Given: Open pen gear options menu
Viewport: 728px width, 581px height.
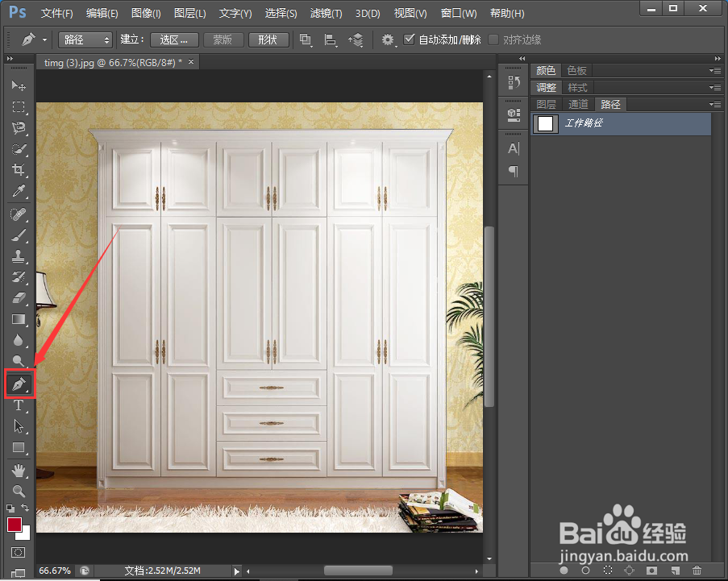Looking at the screenshot, I should click(389, 40).
